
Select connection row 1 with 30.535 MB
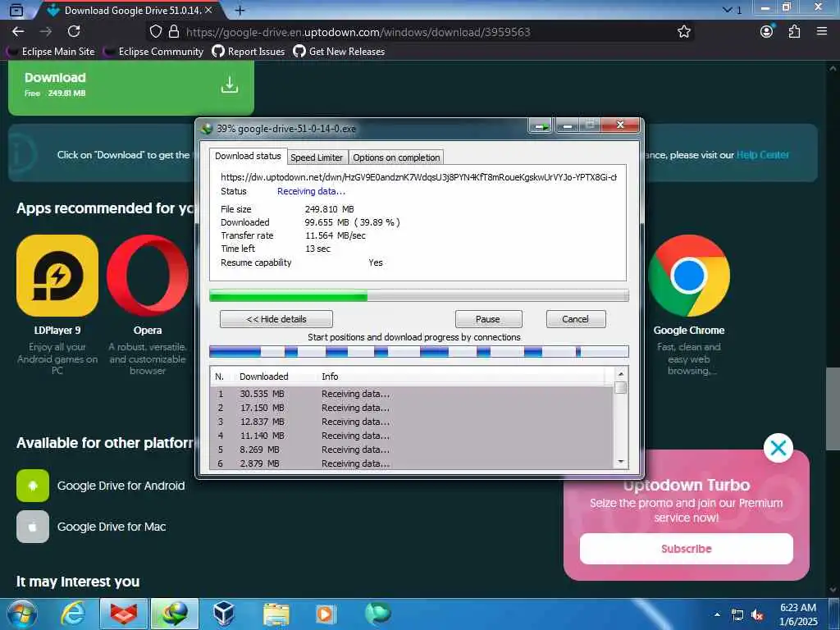pos(412,394)
